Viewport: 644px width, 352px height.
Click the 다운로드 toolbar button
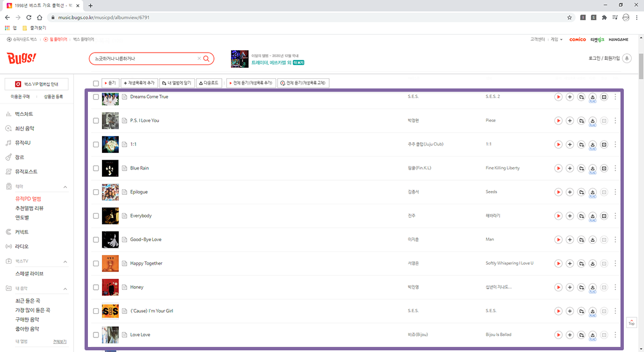tap(209, 83)
